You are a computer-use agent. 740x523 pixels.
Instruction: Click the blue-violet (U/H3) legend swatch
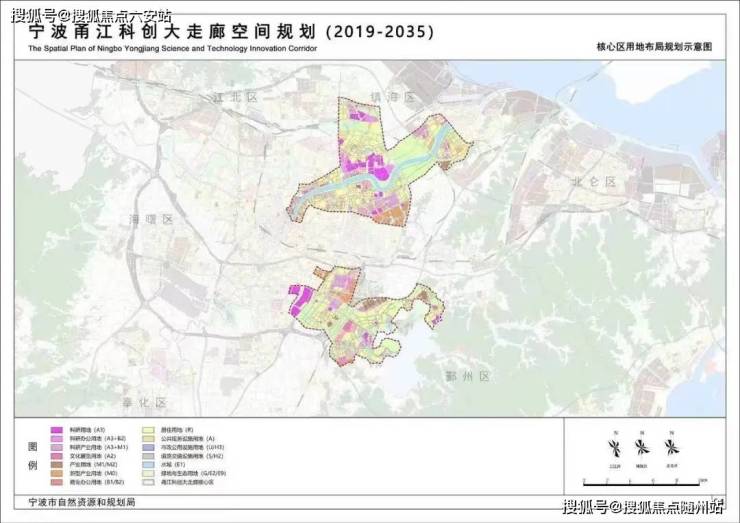pyautogui.click(x=148, y=447)
